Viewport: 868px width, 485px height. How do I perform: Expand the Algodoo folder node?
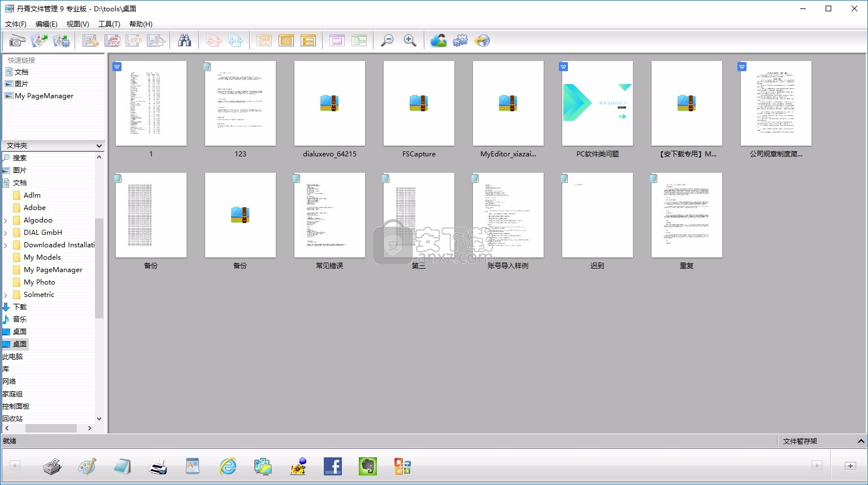(x=6, y=220)
